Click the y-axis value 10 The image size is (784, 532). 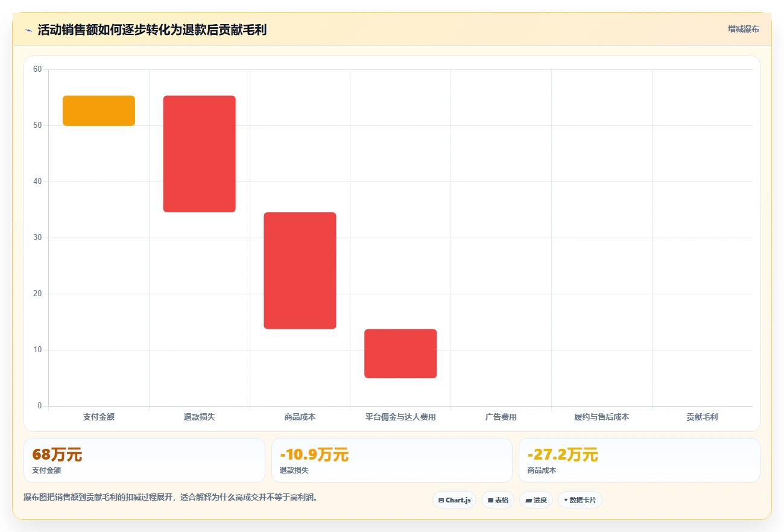[x=37, y=350]
